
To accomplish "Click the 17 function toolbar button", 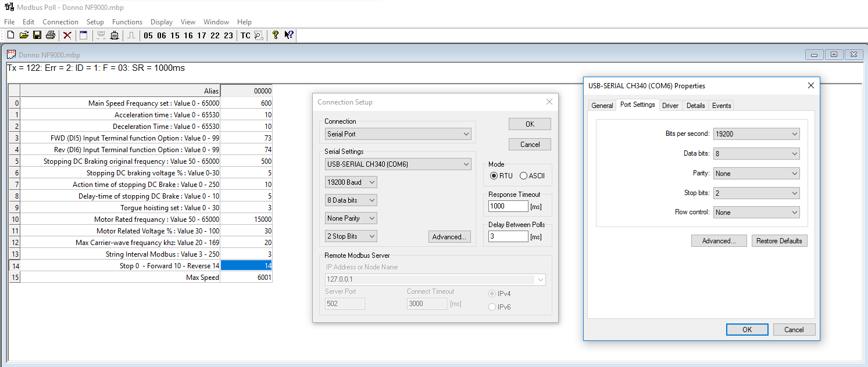I will tap(202, 35).
